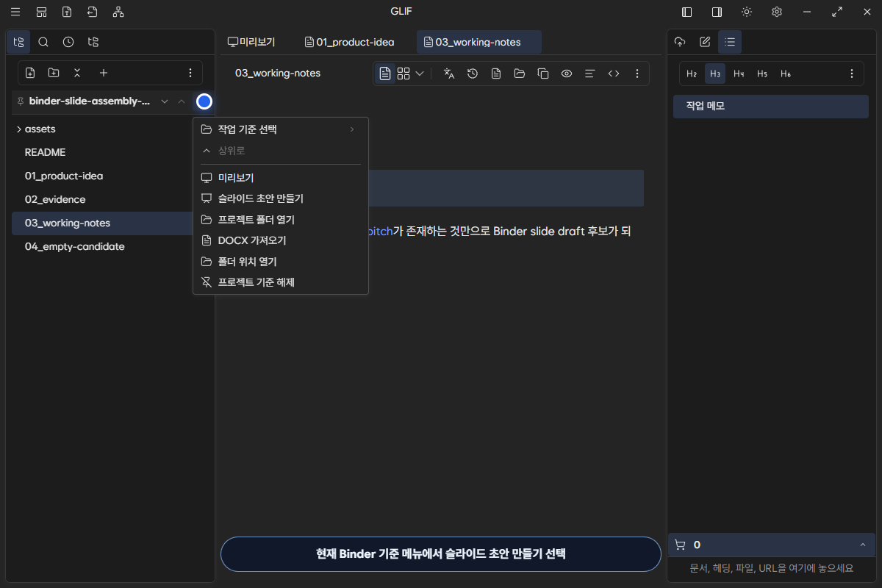This screenshot has height=588, width=882.
Task: Open the settings gear
Action: point(777,12)
